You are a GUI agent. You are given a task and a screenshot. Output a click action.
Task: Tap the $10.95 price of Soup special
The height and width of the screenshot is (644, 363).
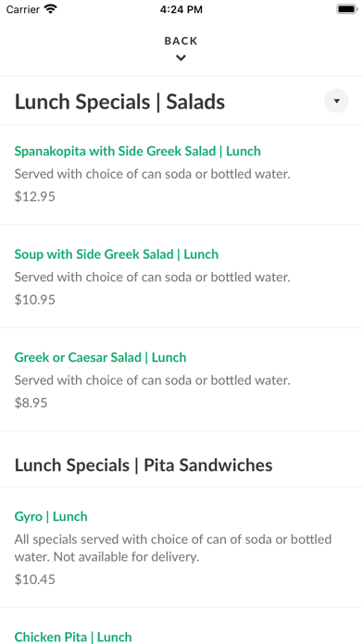[35, 300]
